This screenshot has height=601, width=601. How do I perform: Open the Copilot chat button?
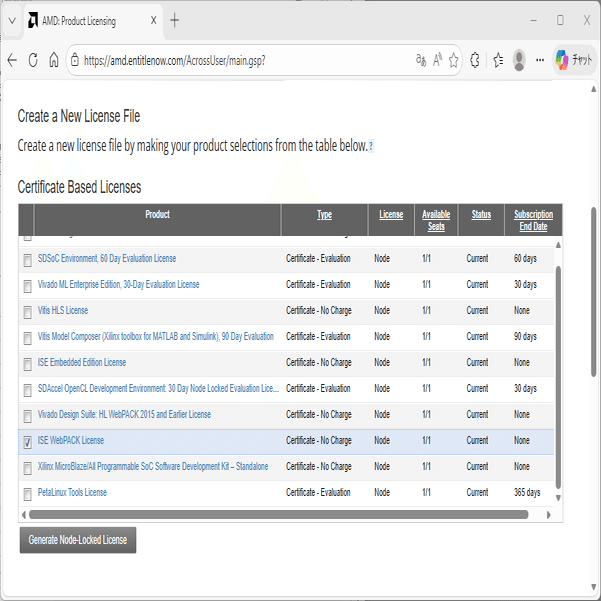[x=575, y=60]
